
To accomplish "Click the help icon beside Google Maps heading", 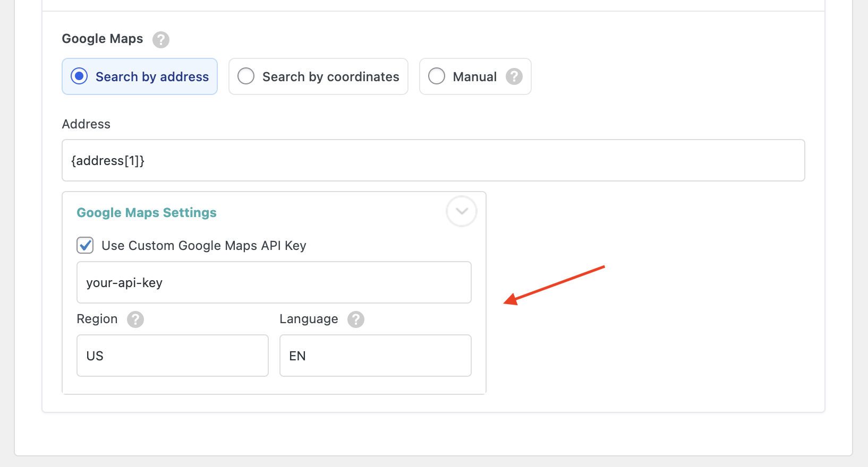I will tap(160, 40).
